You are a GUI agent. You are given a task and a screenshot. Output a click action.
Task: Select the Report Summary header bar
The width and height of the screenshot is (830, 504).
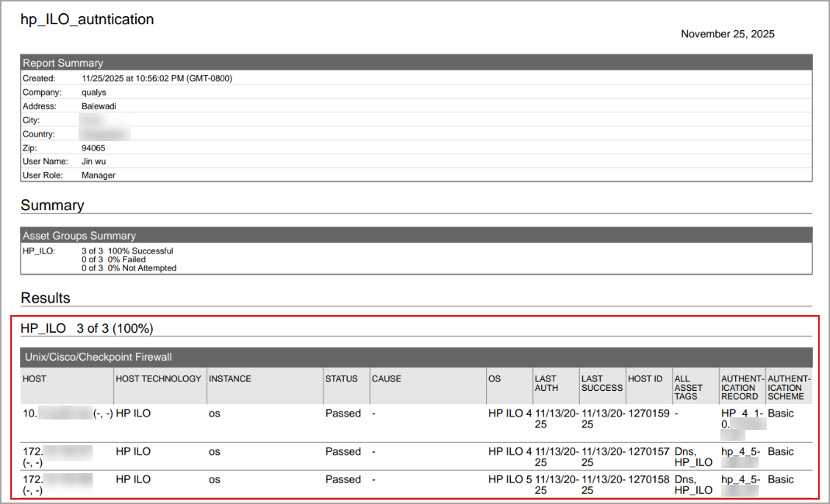[x=416, y=62]
